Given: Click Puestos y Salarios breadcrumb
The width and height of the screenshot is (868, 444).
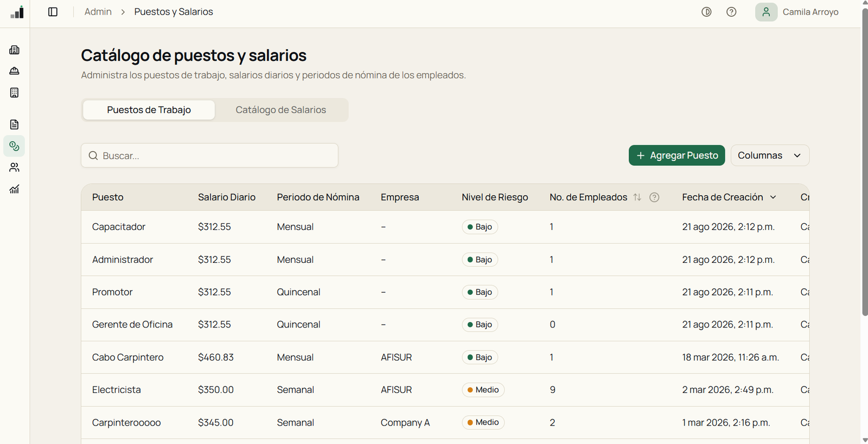Looking at the screenshot, I should point(174,12).
